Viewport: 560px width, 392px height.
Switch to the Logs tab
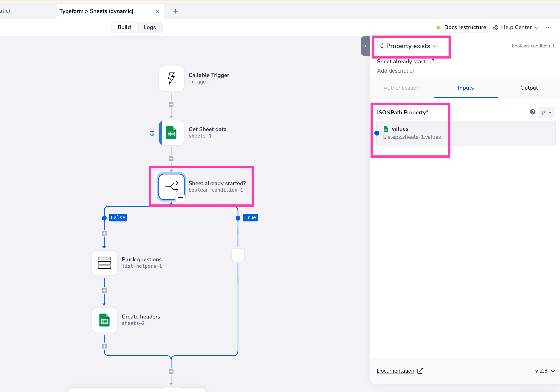tap(150, 27)
